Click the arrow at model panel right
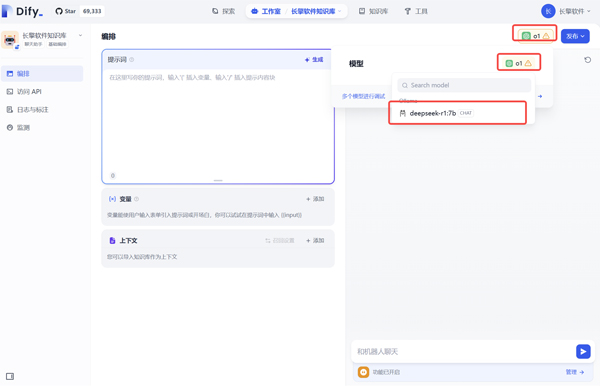Screen dimensions: 600x386 540,96
